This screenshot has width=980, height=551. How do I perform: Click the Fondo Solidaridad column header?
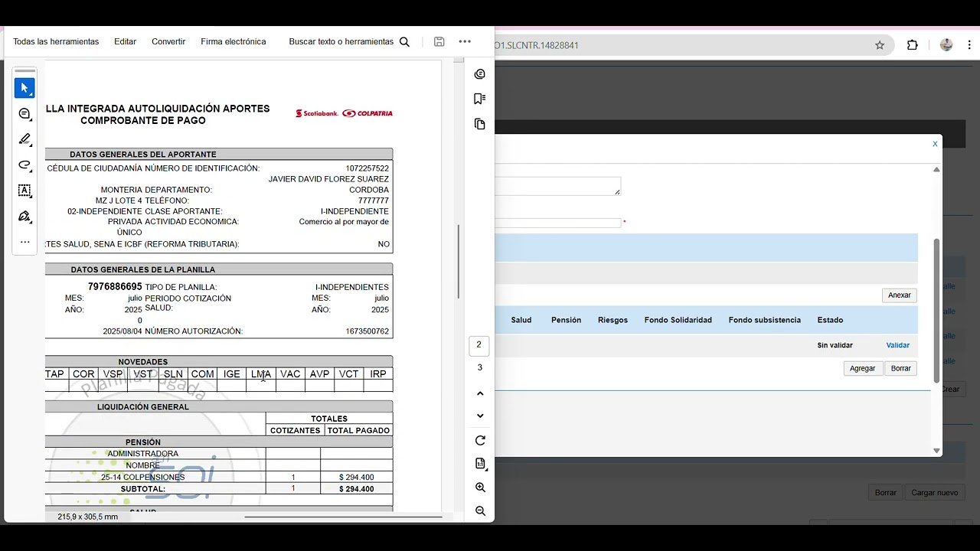click(678, 320)
